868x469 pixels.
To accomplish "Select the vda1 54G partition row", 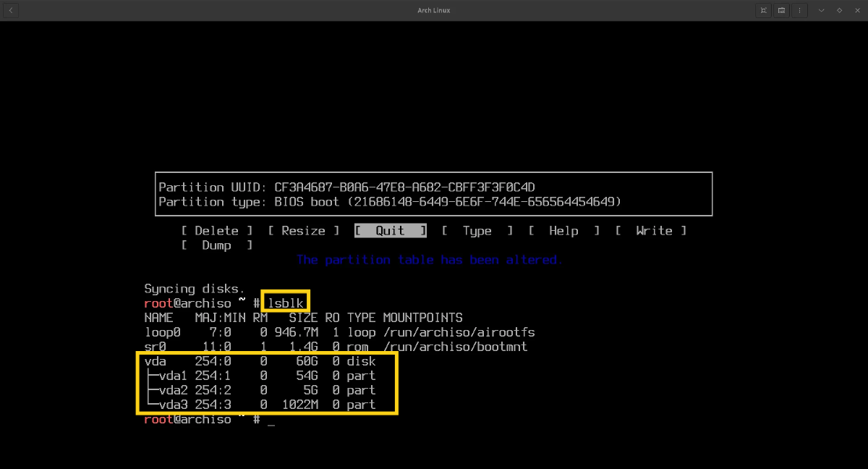I will [260, 376].
